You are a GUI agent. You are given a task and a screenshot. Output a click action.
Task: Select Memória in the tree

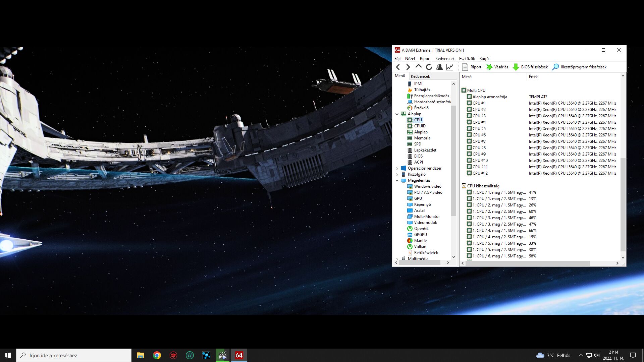[x=419, y=138]
